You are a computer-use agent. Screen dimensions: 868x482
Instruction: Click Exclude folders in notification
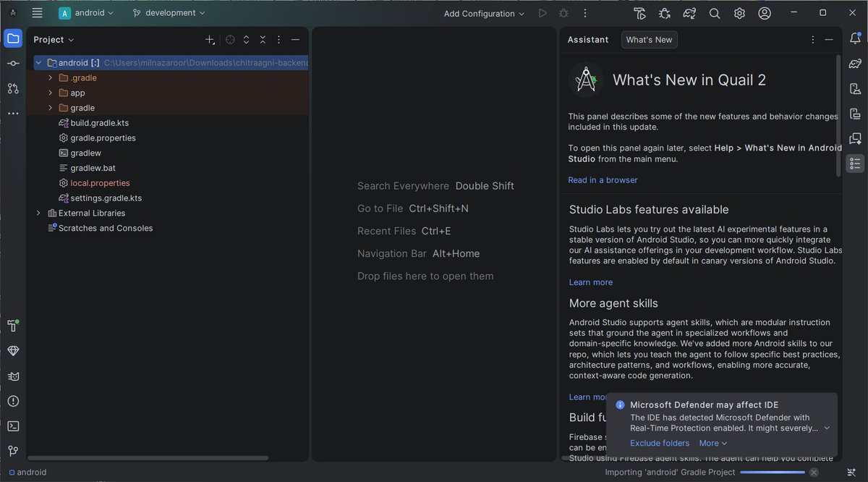[x=660, y=443]
